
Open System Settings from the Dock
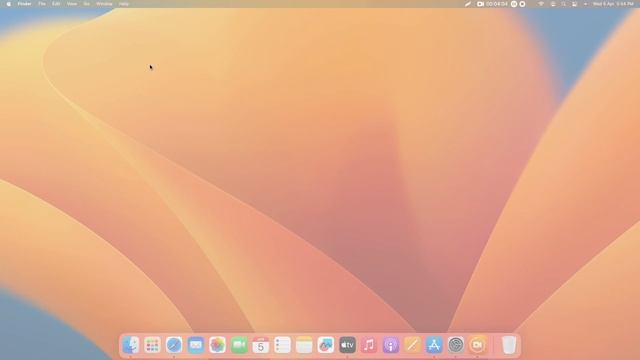(456, 345)
